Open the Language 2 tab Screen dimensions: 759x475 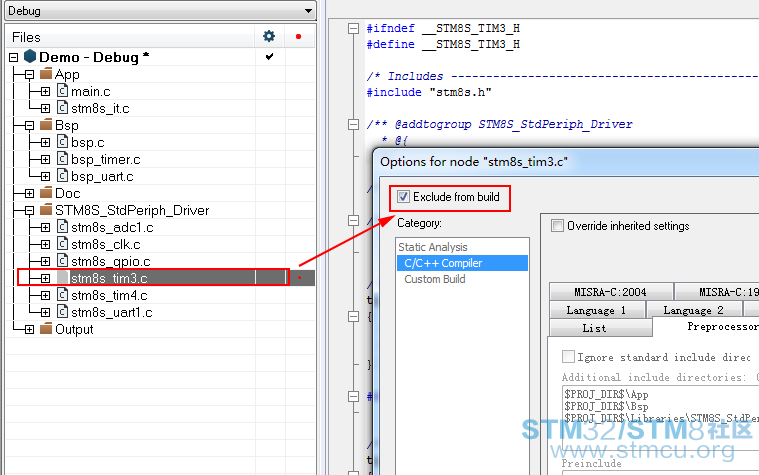694,310
